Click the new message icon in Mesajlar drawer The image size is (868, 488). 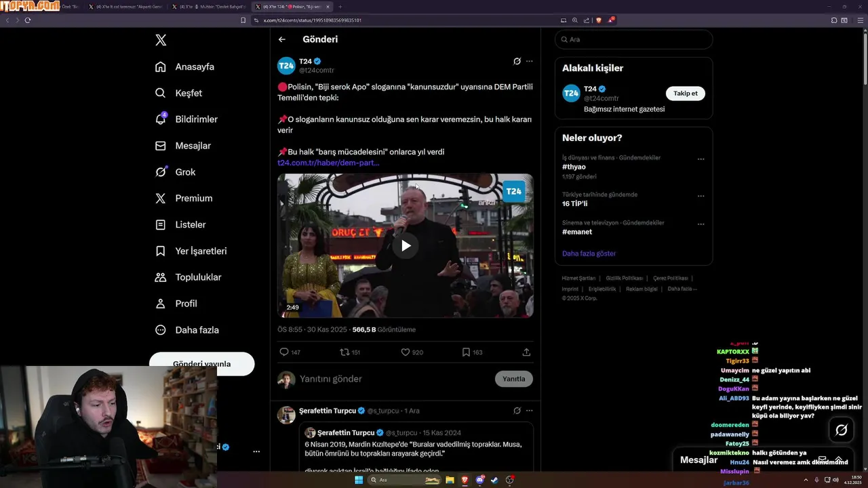point(822,460)
